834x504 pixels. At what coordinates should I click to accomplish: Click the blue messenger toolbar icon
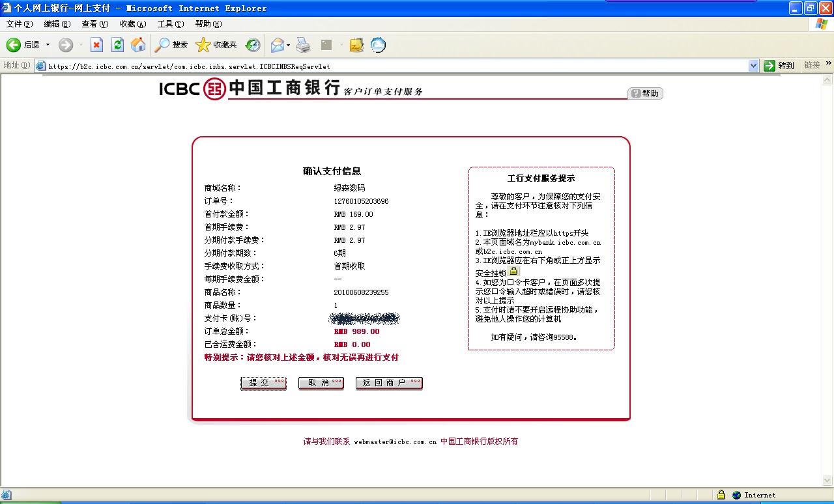pos(378,45)
